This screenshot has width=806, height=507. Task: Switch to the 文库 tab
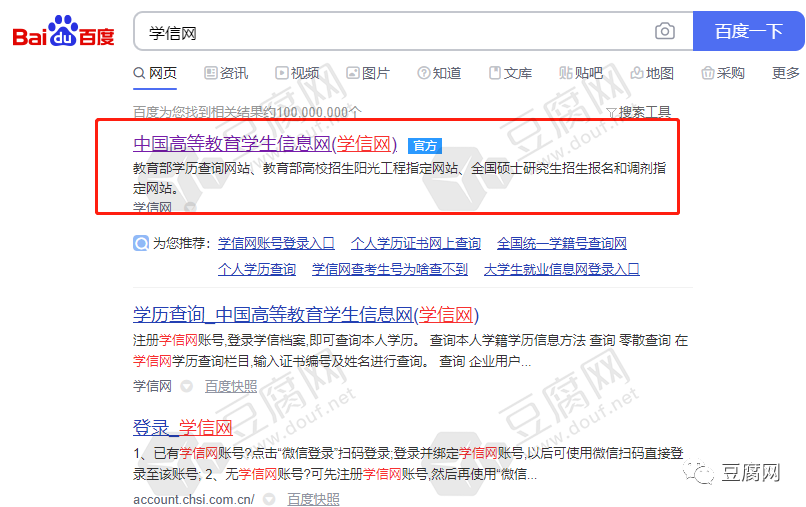tap(510, 73)
